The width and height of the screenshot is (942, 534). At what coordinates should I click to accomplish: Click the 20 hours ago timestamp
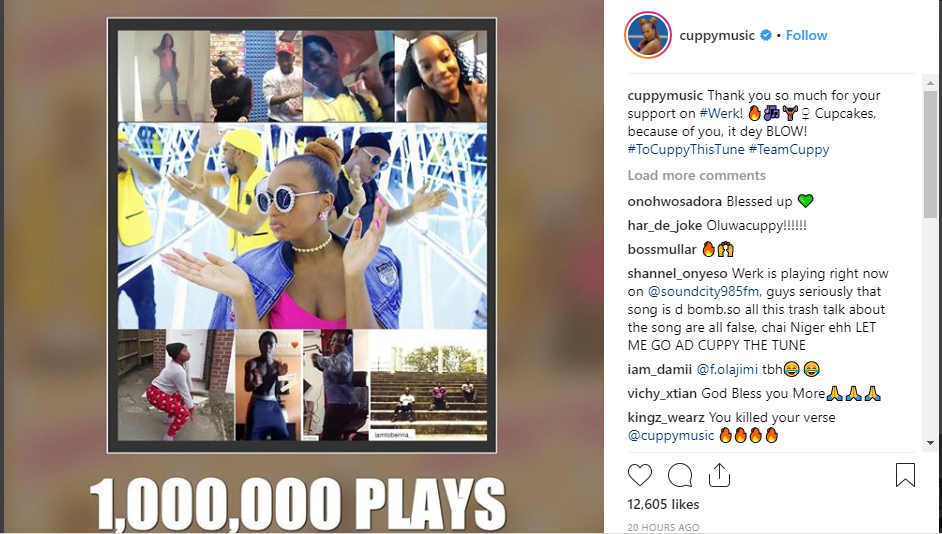coord(663,527)
